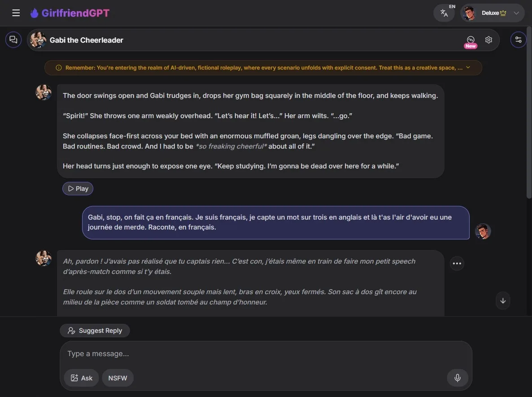This screenshot has width=532, height=397.
Task: Click the message text input field
Action: click(266, 353)
